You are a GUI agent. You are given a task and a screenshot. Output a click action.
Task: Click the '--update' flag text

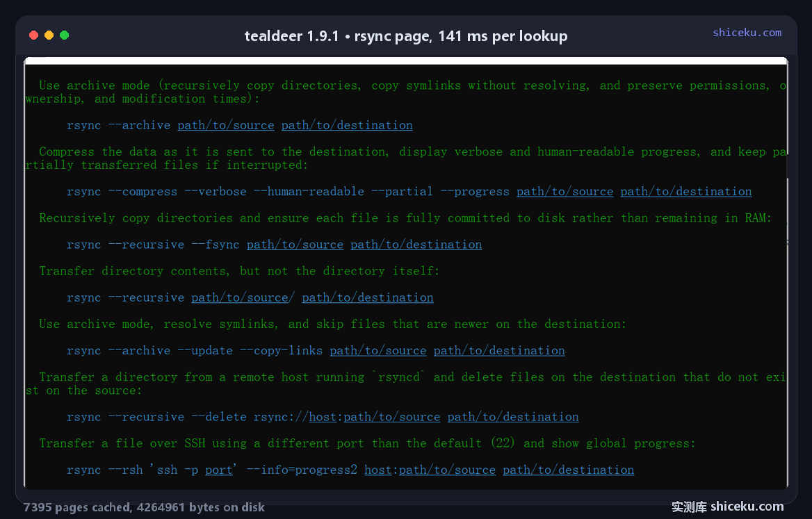(205, 350)
